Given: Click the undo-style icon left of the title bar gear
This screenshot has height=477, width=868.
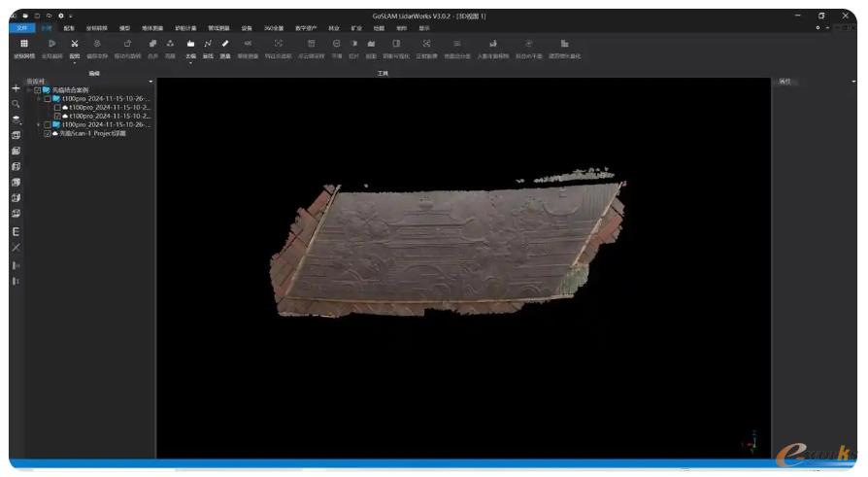Looking at the screenshot, I should 49,16.
